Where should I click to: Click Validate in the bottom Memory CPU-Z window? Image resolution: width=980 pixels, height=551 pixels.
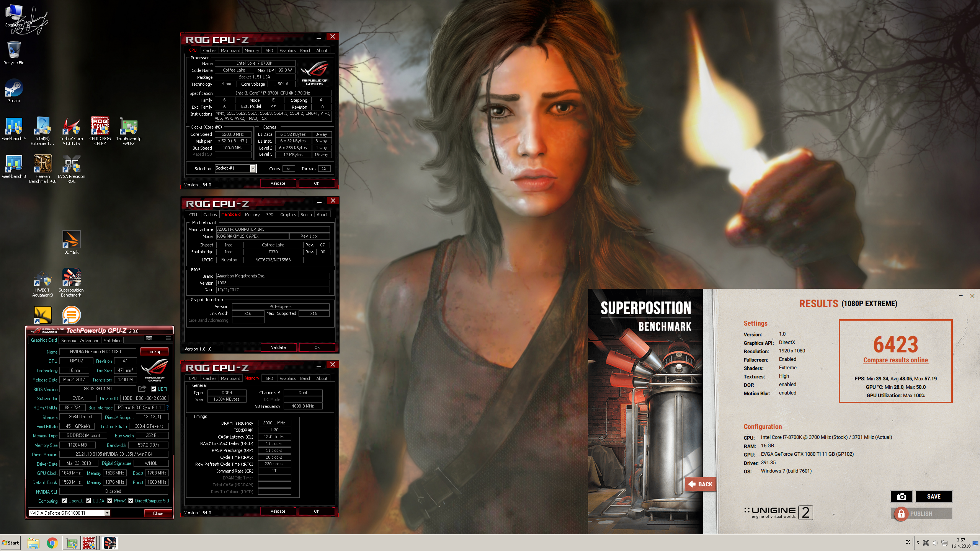tap(278, 511)
